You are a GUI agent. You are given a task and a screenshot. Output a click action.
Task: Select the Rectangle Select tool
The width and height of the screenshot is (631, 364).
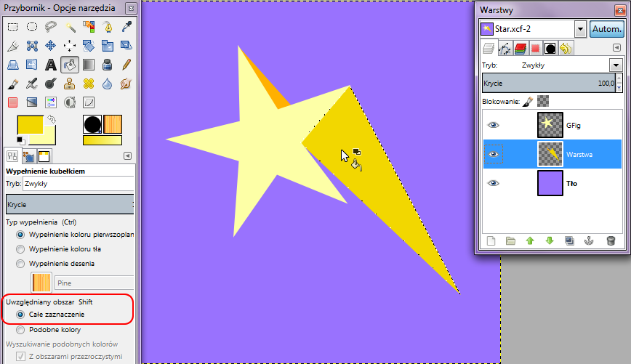pyautogui.click(x=12, y=27)
